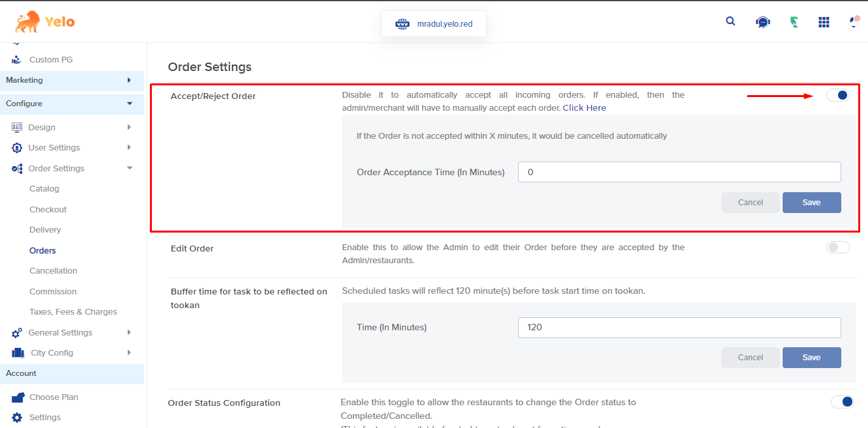Viewport: 868px width, 428px height.
Task: Collapse the Configure section
Action: 130,104
